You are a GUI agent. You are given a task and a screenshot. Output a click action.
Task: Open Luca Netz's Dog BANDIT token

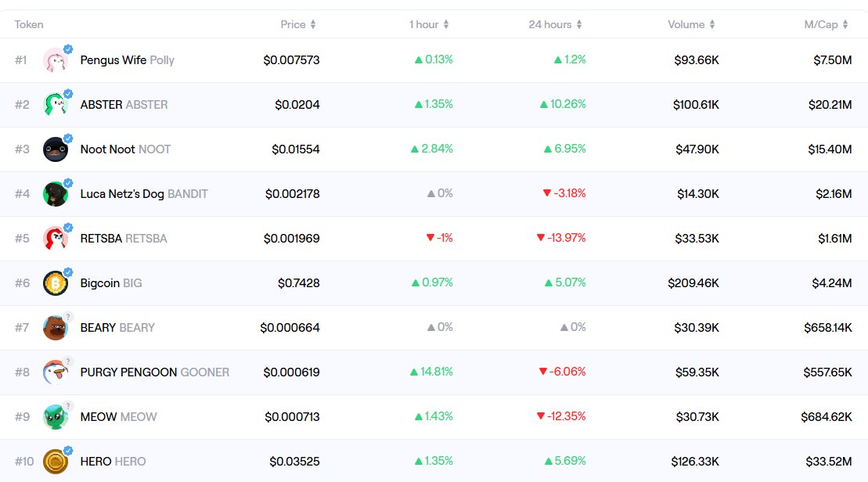[x=144, y=194]
